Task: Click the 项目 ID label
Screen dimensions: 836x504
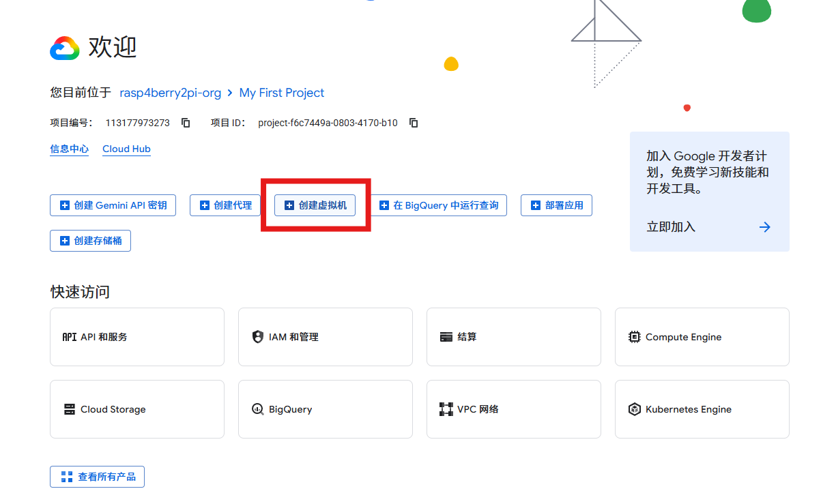Action: coord(228,123)
